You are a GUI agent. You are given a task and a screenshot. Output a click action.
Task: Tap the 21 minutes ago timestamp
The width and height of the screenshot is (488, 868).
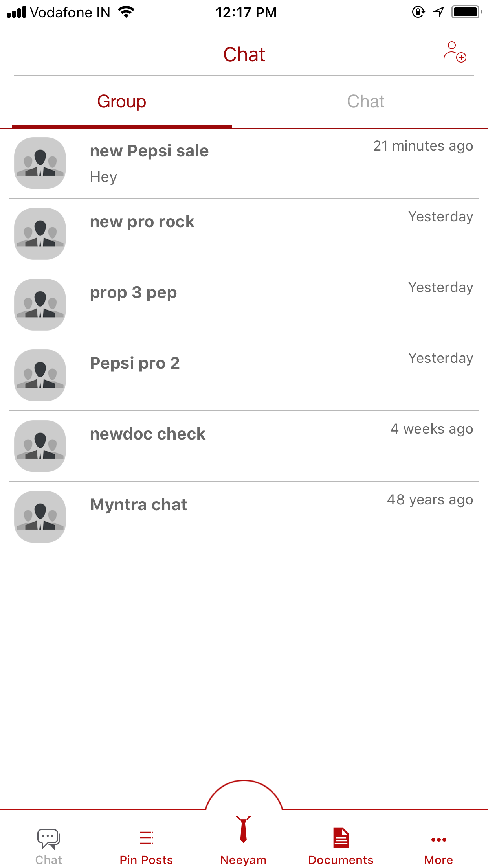pos(423,146)
